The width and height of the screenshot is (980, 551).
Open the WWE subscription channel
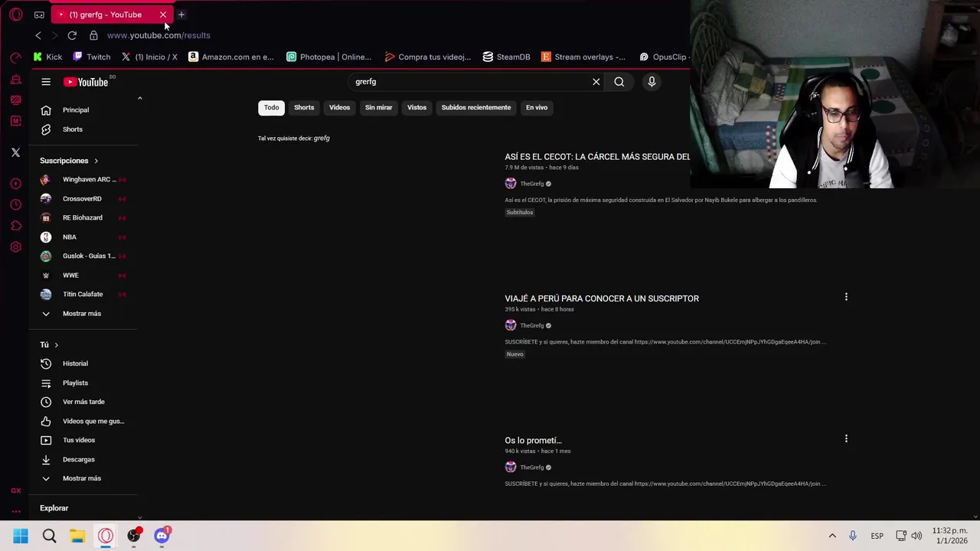click(x=83, y=275)
